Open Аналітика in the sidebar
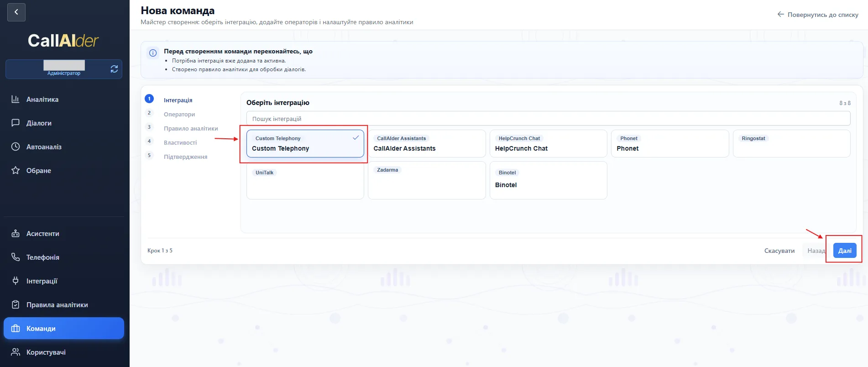 pyautogui.click(x=64, y=99)
